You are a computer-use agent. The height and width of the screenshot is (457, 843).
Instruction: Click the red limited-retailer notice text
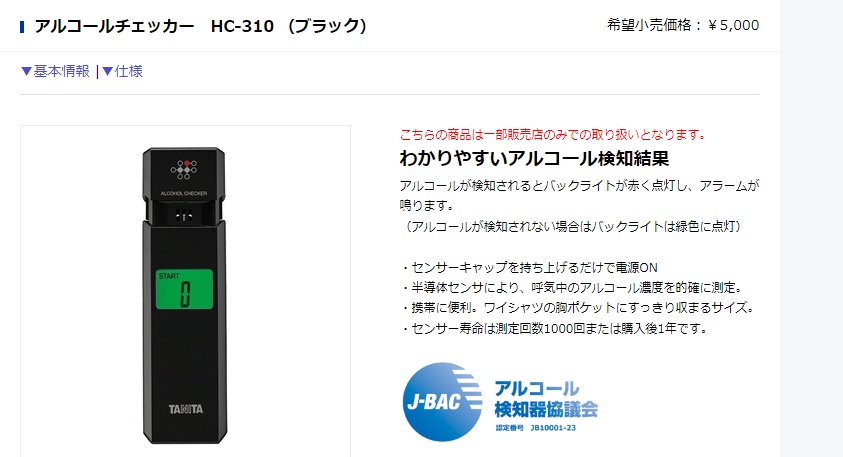click(x=554, y=134)
